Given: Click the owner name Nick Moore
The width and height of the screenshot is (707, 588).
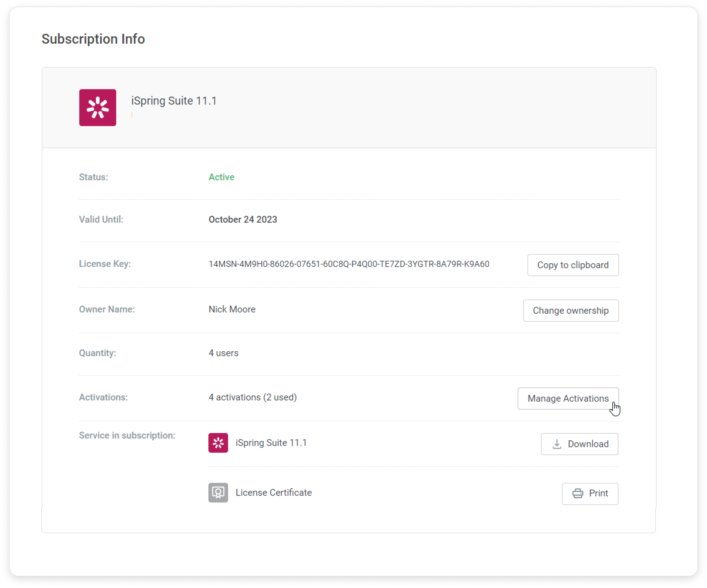Looking at the screenshot, I should click(x=232, y=309).
